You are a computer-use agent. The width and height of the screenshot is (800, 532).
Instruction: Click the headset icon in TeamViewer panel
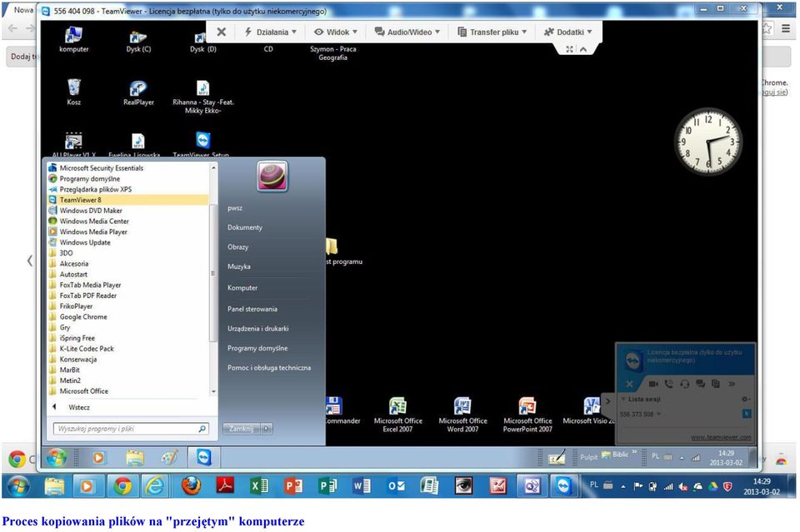click(685, 384)
